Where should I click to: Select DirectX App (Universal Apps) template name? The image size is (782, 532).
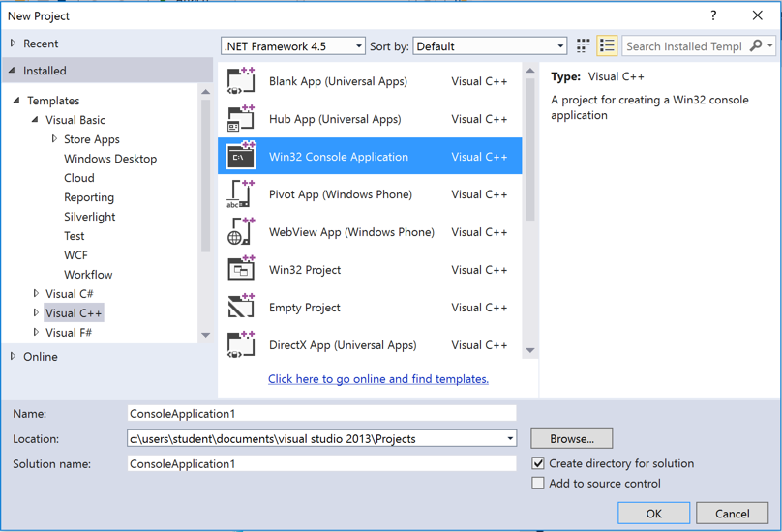343,345
